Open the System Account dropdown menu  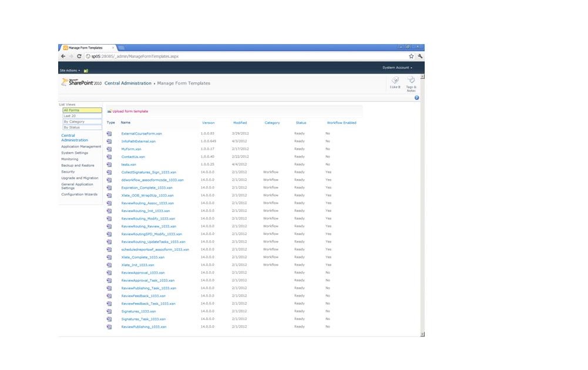click(x=397, y=68)
